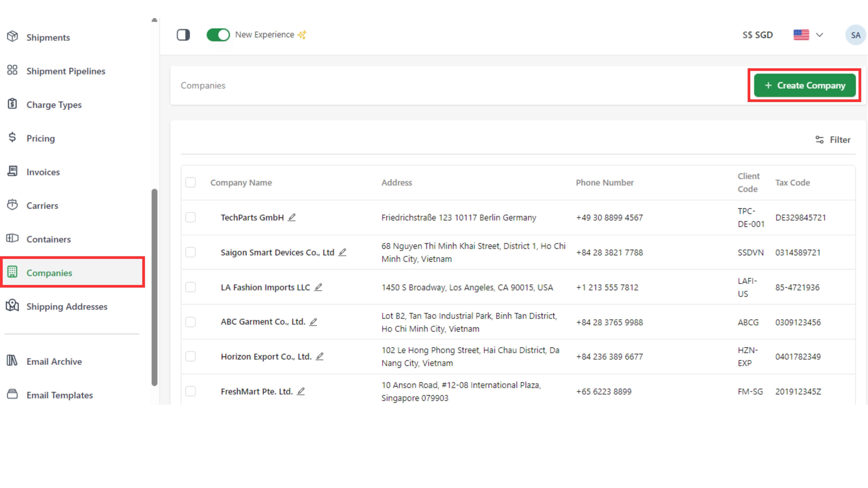Open Shipment Pipelines in the sidebar
The height and width of the screenshot is (488, 868).
[x=66, y=71]
